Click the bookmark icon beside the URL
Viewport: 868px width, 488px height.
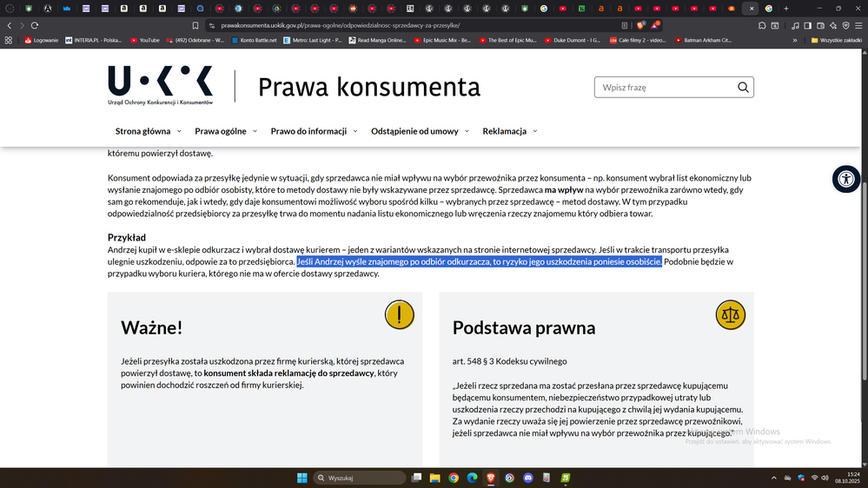196,25
